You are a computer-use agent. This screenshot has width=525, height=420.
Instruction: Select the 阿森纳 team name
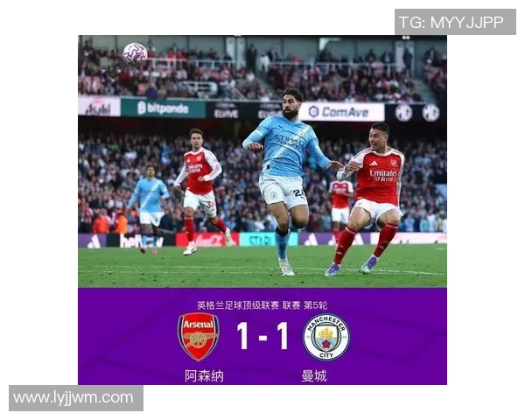tap(204, 375)
